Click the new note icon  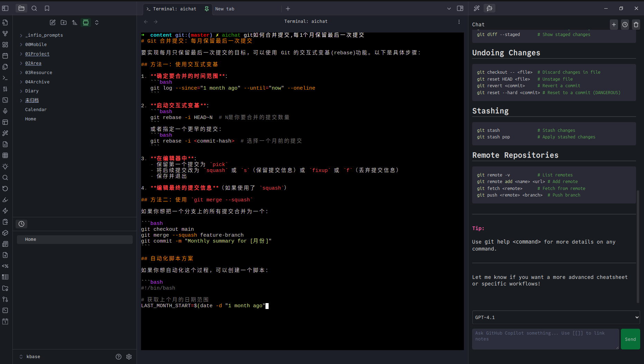coord(53,22)
